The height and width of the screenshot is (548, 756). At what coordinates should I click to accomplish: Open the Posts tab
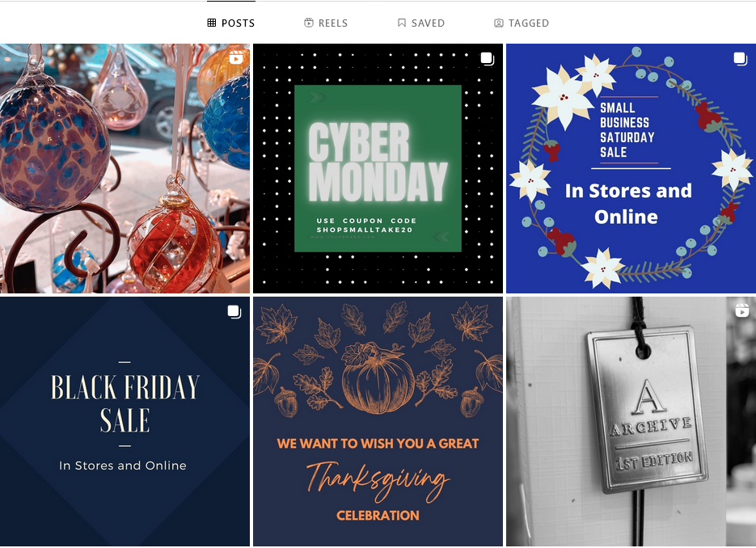click(x=231, y=23)
